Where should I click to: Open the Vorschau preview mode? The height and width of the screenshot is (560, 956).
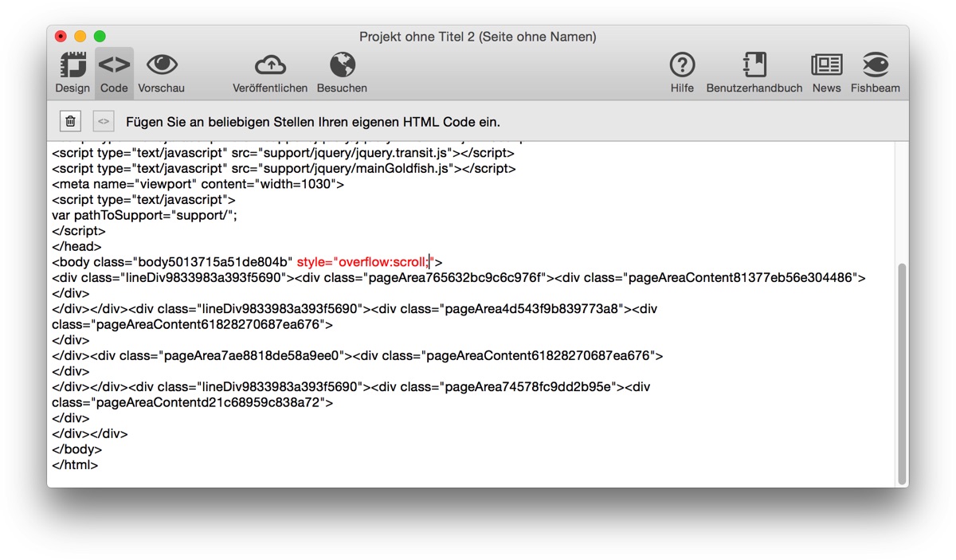coord(161,72)
